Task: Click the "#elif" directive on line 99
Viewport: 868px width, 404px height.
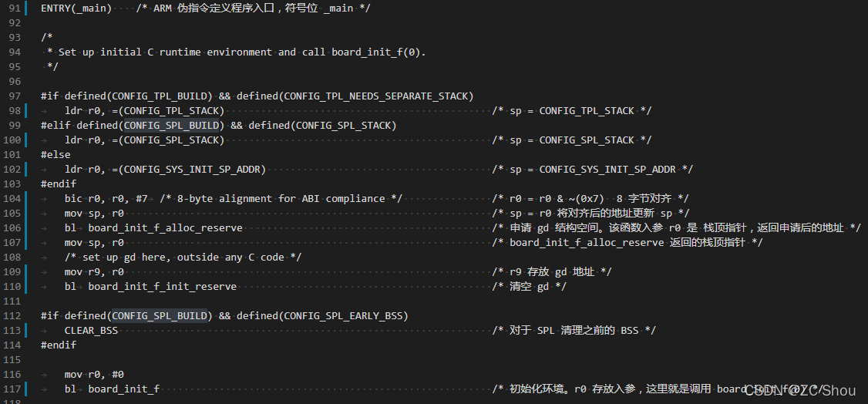Action: 56,125
